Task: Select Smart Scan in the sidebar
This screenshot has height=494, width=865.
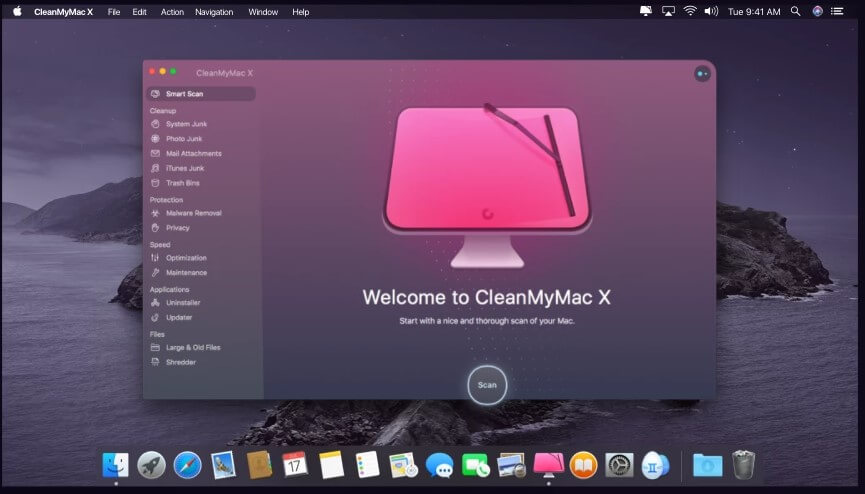Action: tap(185, 94)
